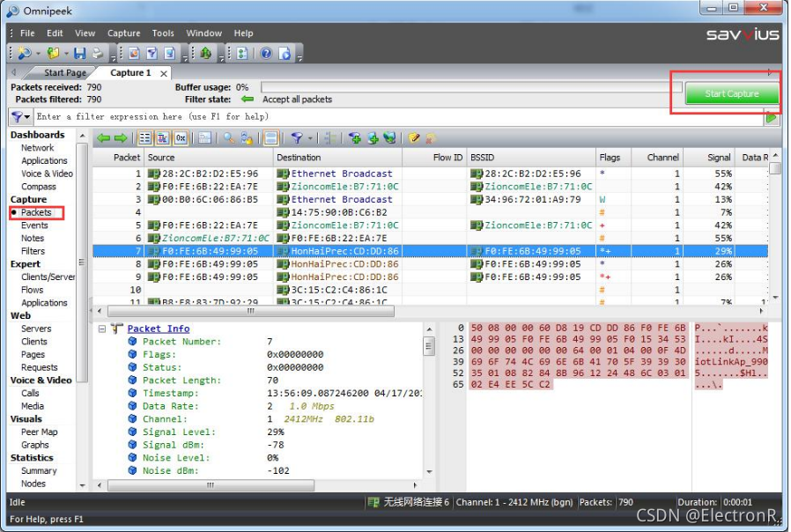Open the display filter dropdown arrow

point(310,138)
